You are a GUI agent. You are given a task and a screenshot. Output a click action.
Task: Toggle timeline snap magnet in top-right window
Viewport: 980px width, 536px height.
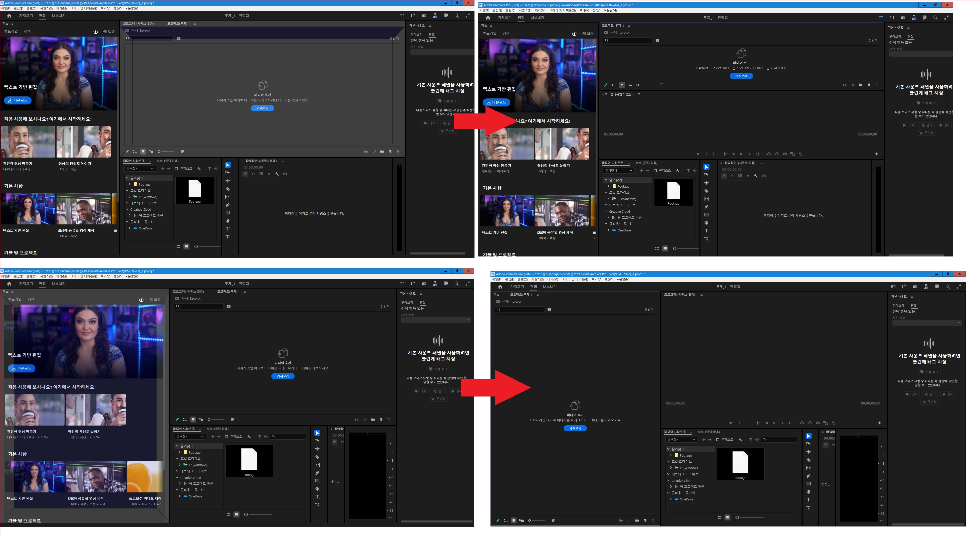pyautogui.click(x=732, y=176)
